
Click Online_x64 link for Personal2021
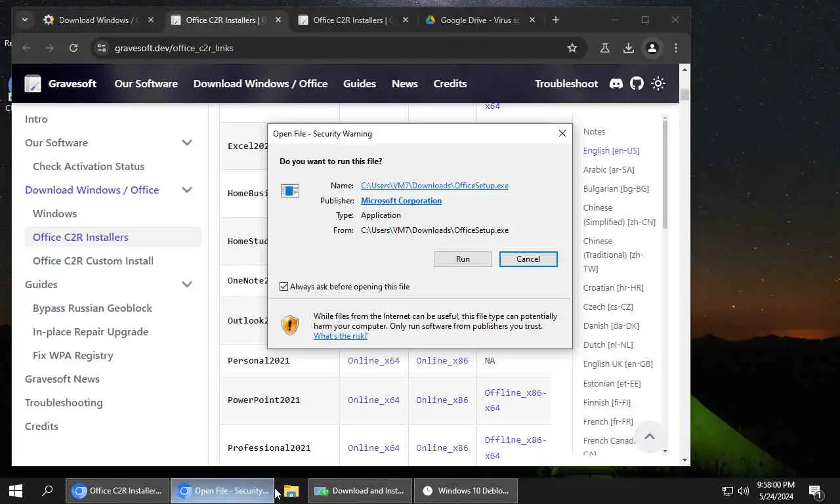tap(373, 360)
